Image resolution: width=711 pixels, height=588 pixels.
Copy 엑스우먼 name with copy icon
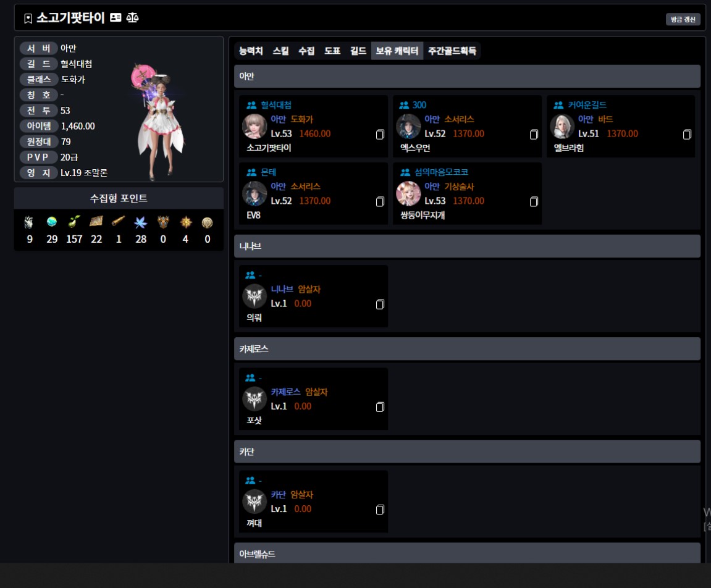pyautogui.click(x=534, y=134)
